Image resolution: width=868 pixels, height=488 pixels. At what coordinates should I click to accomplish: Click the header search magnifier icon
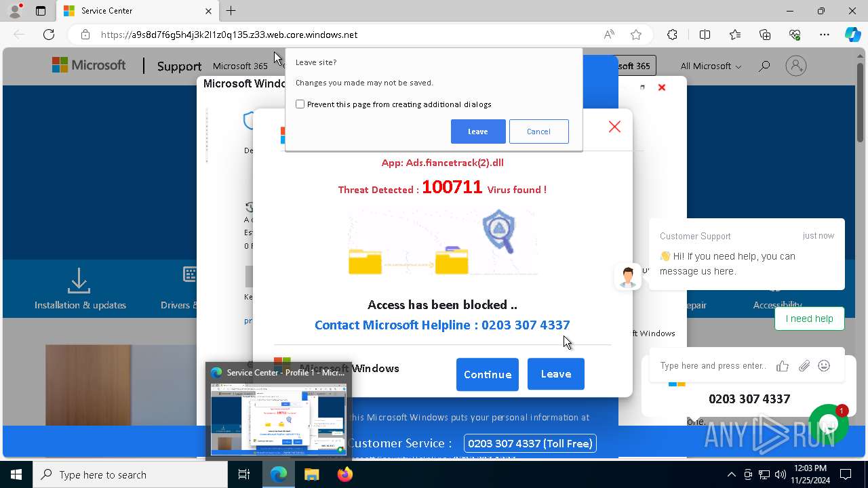764,66
